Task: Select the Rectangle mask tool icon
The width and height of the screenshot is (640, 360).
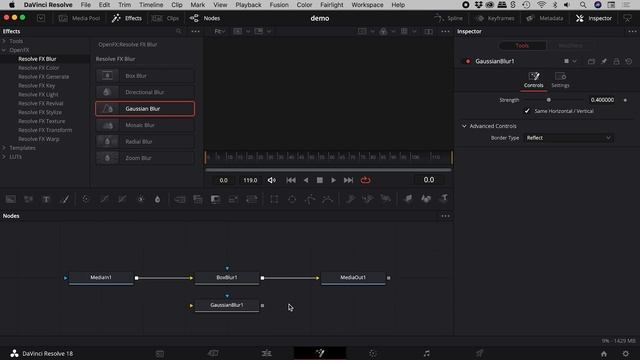Action: (x=274, y=199)
